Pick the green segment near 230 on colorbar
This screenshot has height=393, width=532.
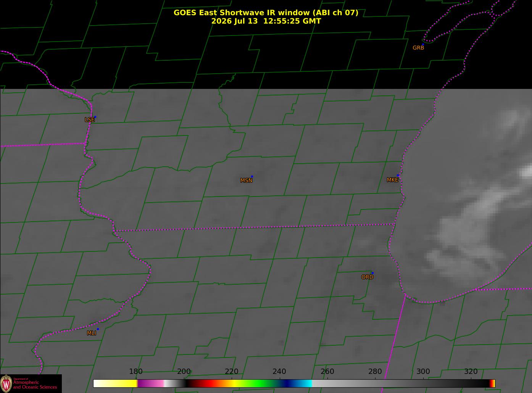[x=258, y=383]
